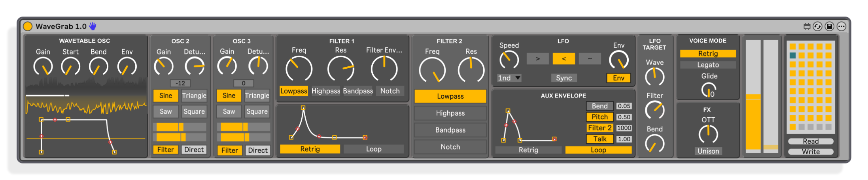The width and height of the screenshot is (868, 180).
Task: Select the teal preset cell in grid
Action: coord(792,55)
